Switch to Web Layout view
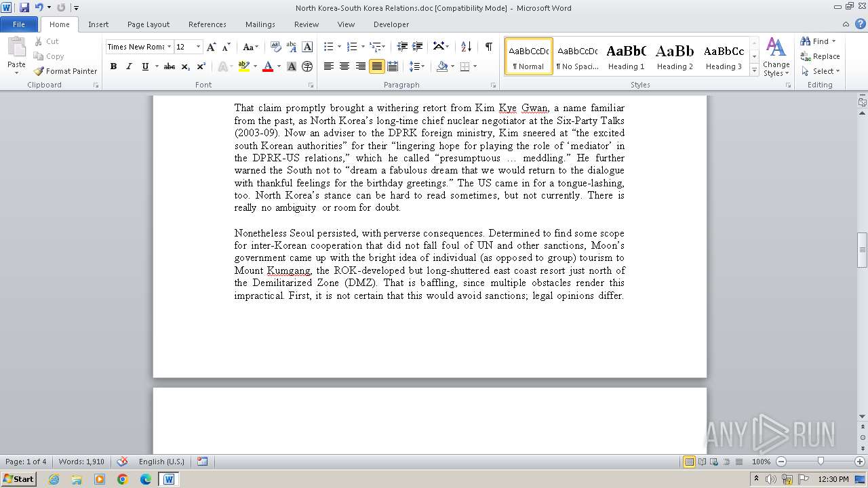The width and height of the screenshot is (868, 488). click(713, 462)
